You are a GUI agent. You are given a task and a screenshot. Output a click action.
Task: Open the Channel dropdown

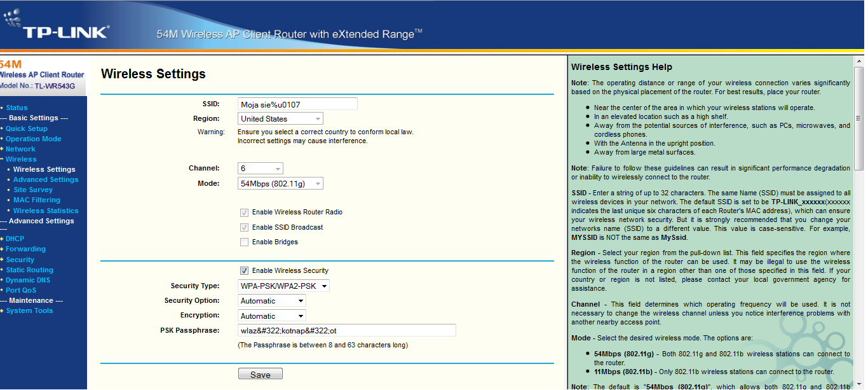tap(261, 169)
